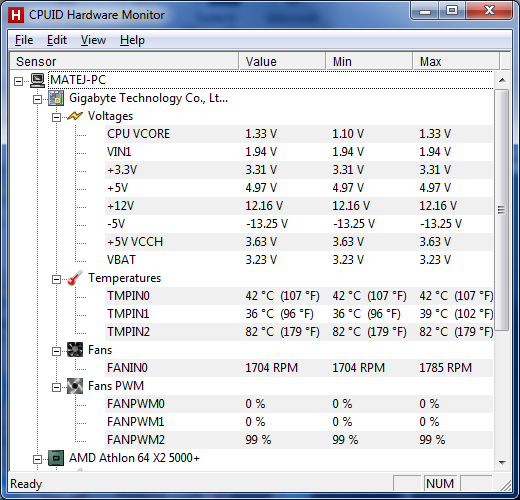520x500 pixels.
Task: Click the Fans PWM icon
Action: tap(75, 386)
